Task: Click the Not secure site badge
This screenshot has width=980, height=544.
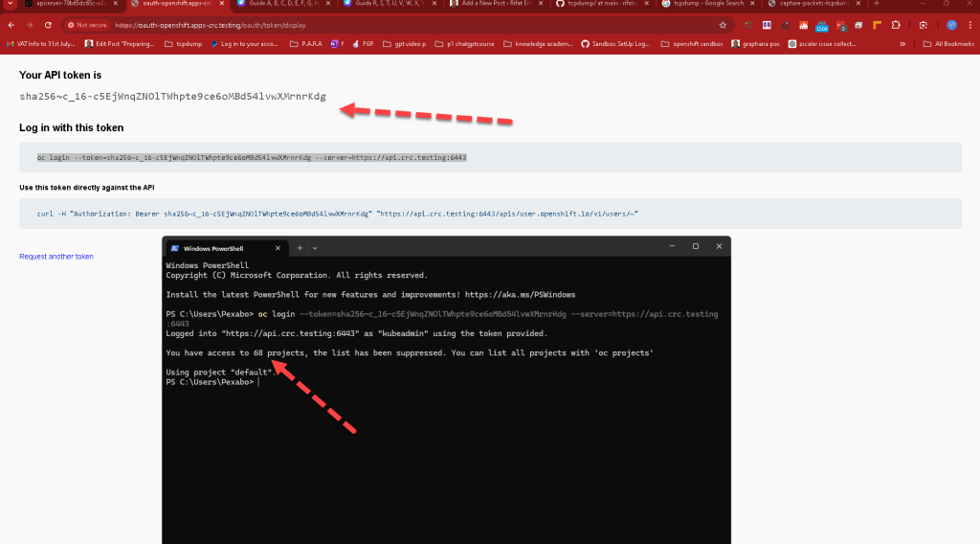Action: (x=87, y=25)
